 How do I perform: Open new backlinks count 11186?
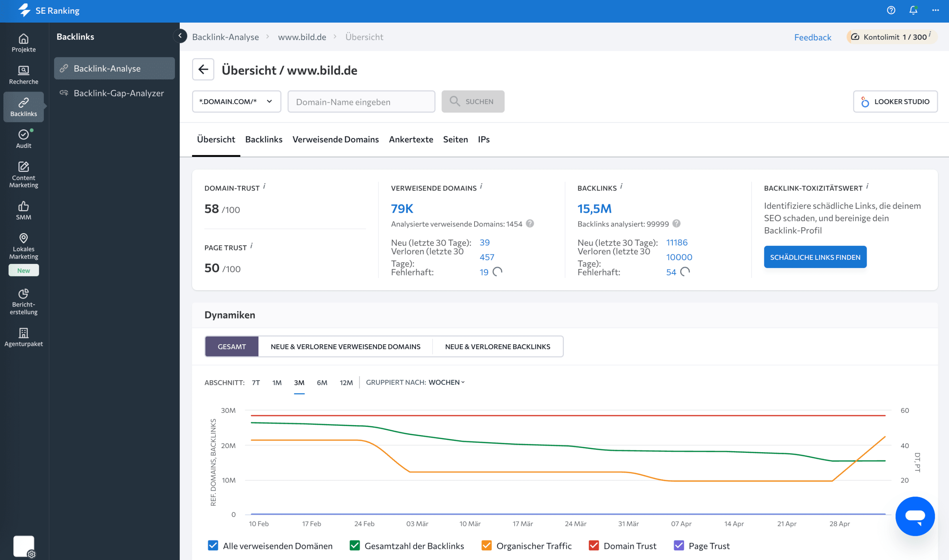coord(677,242)
